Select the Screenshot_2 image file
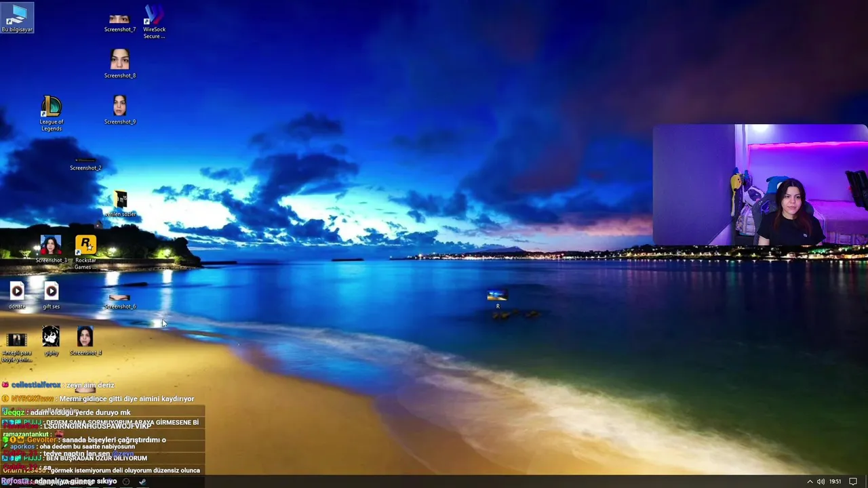 tap(85, 163)
